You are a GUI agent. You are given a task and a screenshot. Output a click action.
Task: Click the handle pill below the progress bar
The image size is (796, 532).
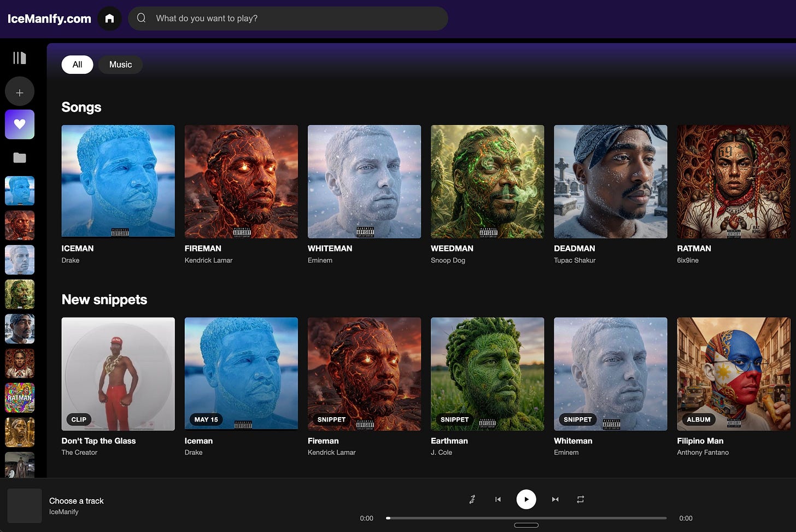526,525
